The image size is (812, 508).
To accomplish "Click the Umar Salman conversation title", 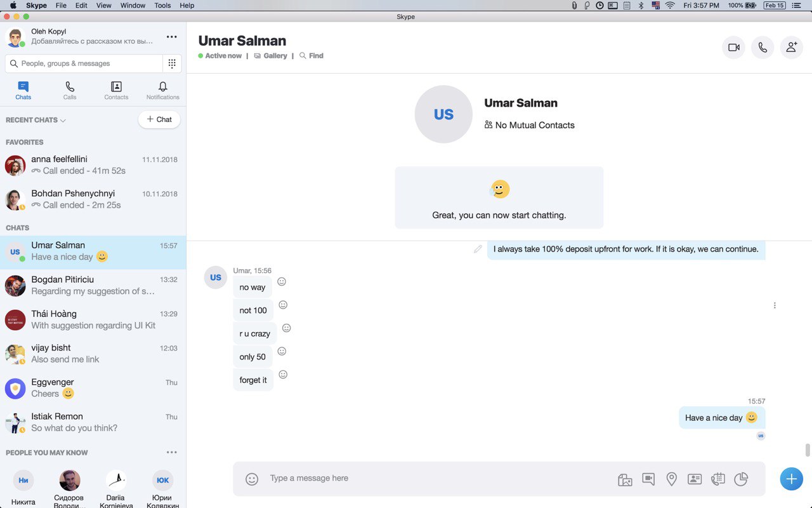I will tap(242, 41).
